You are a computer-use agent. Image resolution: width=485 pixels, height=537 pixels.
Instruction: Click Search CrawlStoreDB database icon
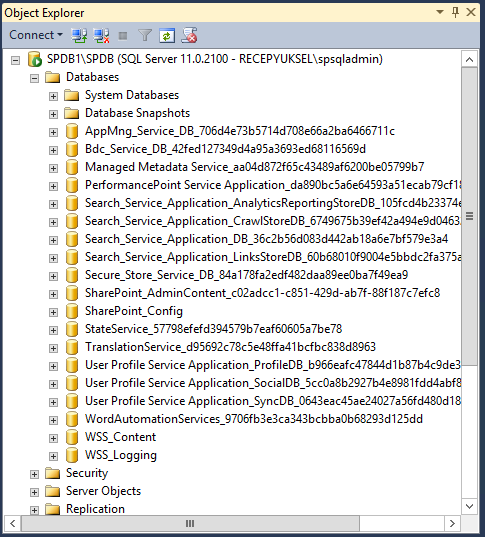72,221
